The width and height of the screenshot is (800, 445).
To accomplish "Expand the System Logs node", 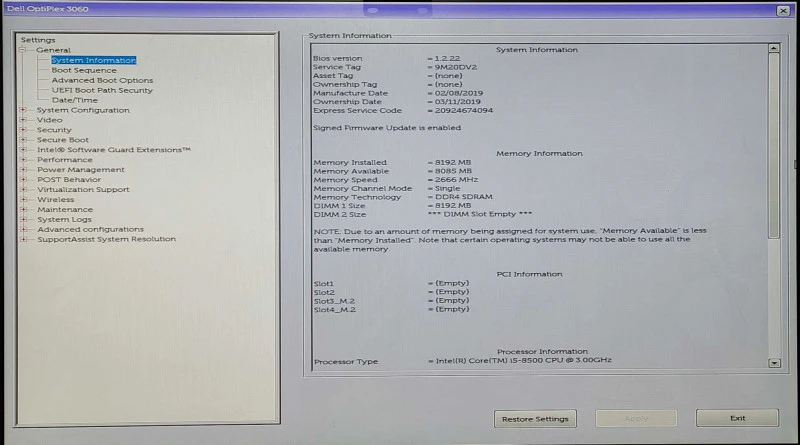I will (x=22, y=219).
